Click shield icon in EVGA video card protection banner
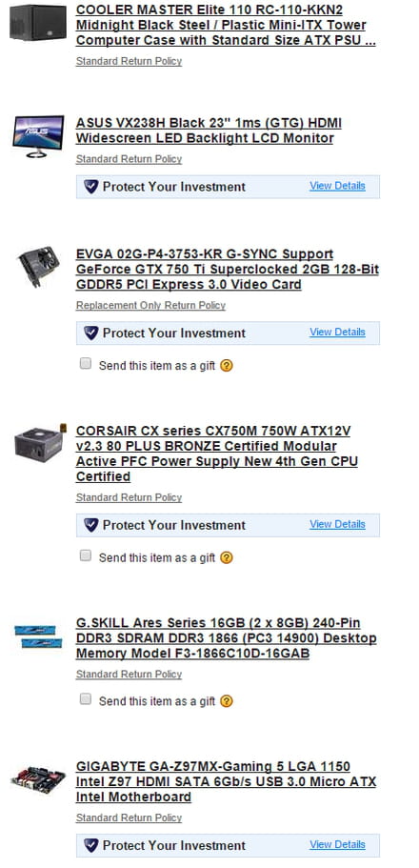The image size is (419, 868). (91, 333)
